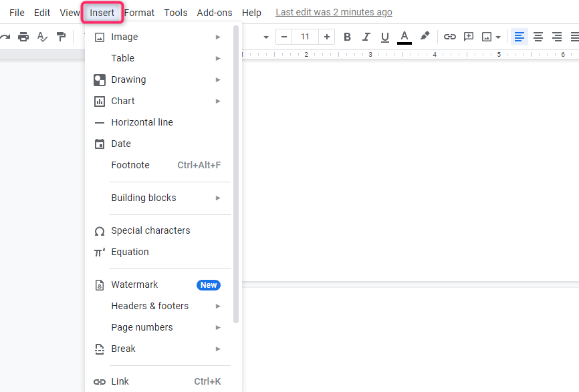
Task: Click the Watermark page icon
Action: tap(100, 285)
